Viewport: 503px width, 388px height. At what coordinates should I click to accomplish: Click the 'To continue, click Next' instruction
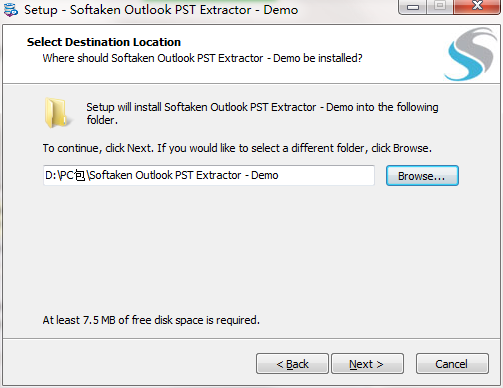[237, 148]
